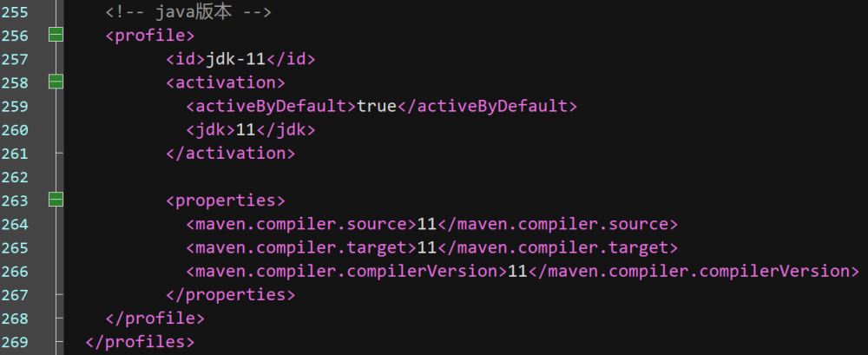This screenshot has width=868, height=355.
Task: Click the closing profiles tag
Action: tap(140, 342)
